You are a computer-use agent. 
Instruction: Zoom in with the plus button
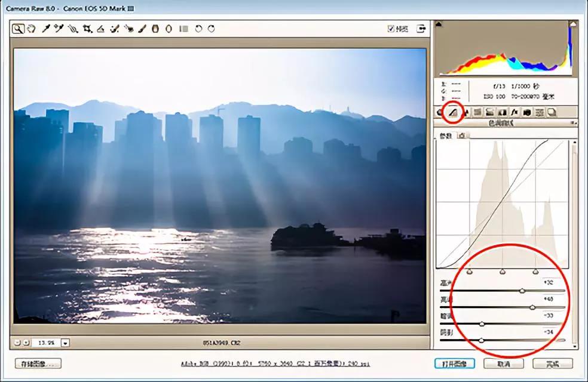tap(26, 343)
